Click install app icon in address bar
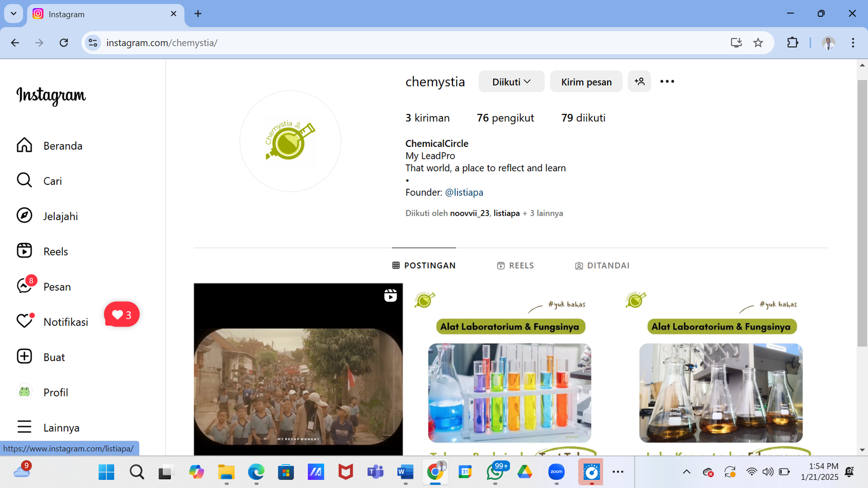 (x=736, y=43)
